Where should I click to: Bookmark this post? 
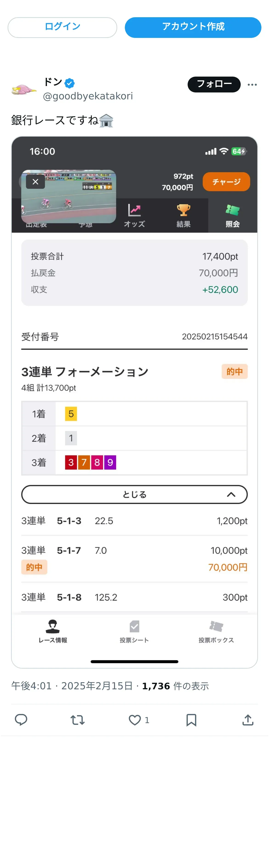click(191, 720)
